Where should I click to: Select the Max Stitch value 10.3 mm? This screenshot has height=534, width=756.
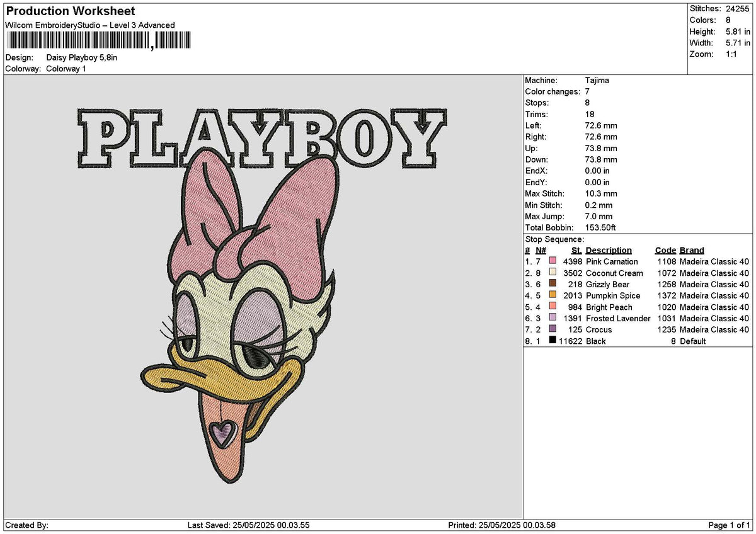click(601, 193)
